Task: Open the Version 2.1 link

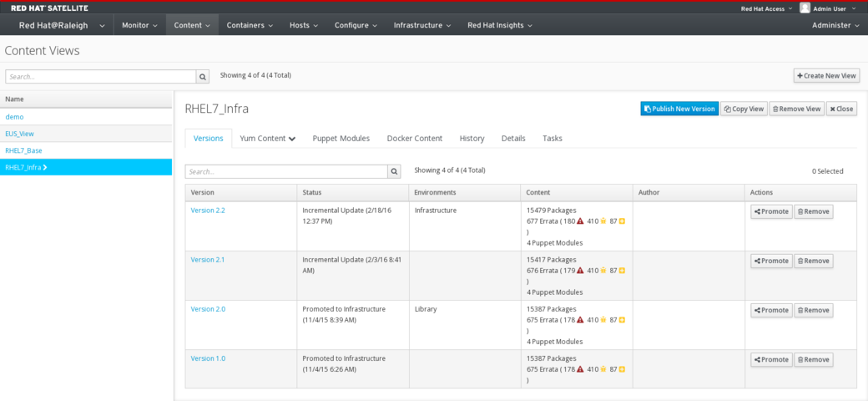Action: (x=208, y=260)
